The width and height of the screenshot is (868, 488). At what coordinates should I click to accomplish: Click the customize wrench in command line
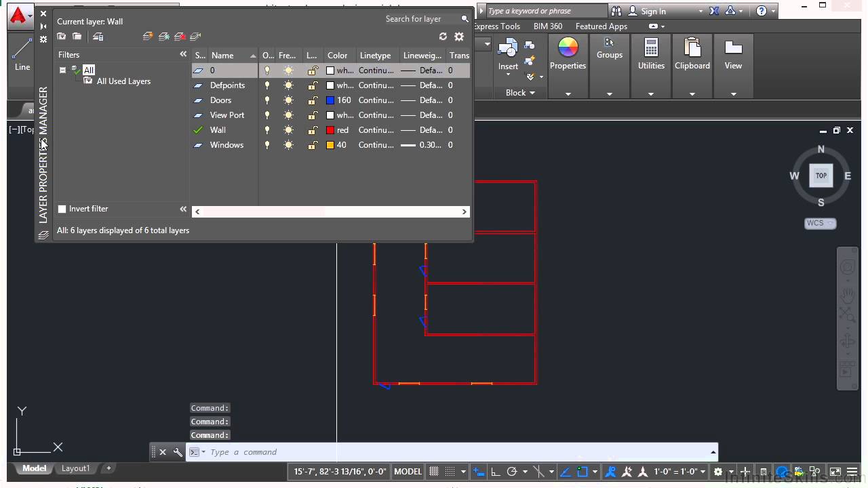coord(178,452)
